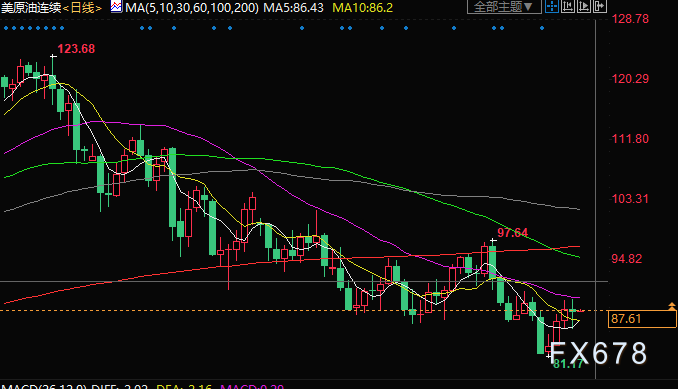Click the export panel icon with right arrow

(600, 6)
